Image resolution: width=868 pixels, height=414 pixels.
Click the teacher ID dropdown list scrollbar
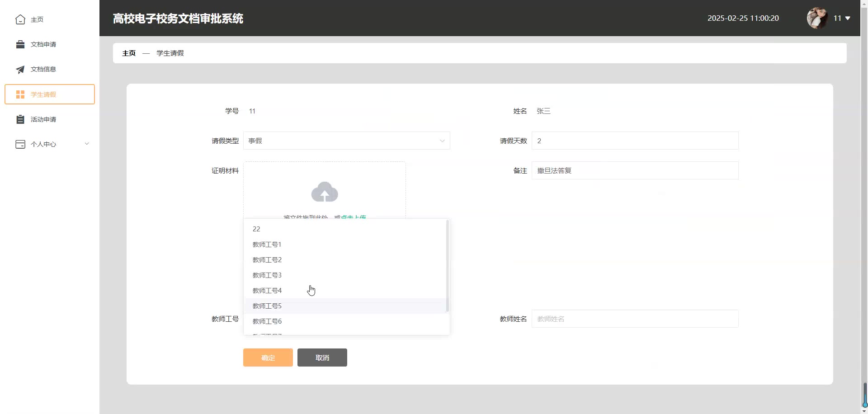447,266
